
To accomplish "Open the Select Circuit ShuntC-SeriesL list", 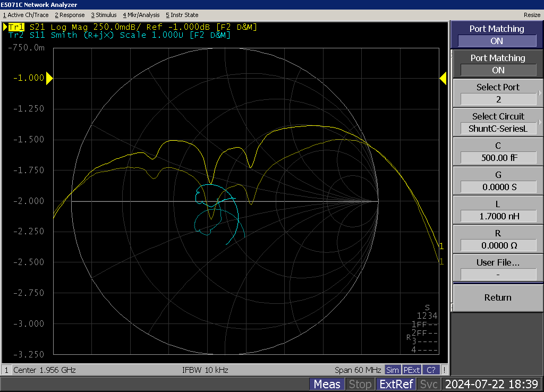I will tap(498, 122).
